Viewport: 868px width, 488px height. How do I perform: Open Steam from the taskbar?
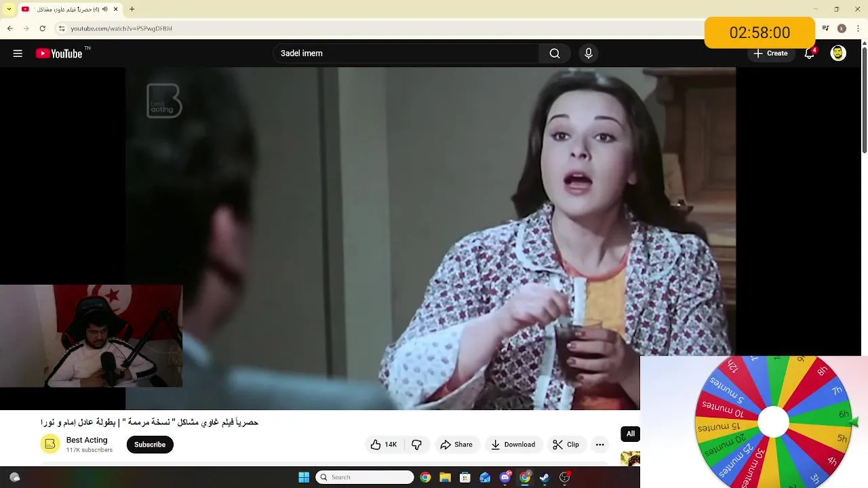pos(545,477)
